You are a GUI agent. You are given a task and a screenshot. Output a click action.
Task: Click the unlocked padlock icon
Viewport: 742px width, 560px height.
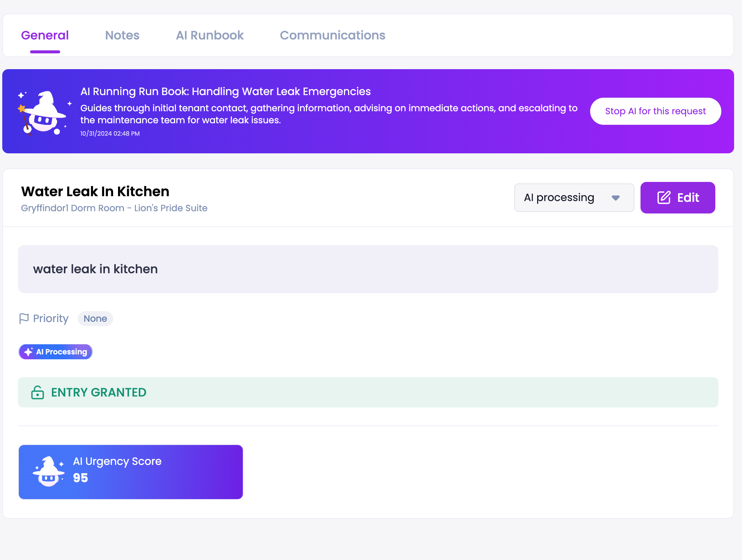tap(38, 392)
